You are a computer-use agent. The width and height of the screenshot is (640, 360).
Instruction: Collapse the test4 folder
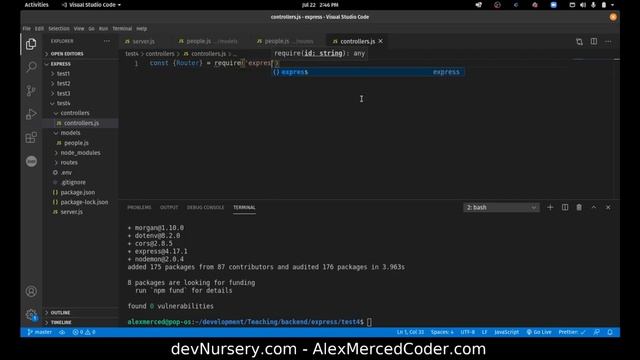(x=81, y=103)
